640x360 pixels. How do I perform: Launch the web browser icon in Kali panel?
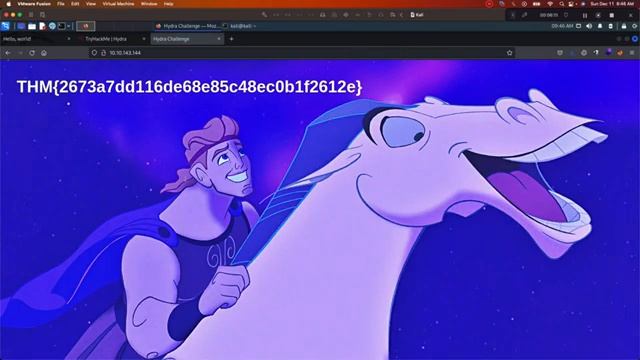click(52, 26)
